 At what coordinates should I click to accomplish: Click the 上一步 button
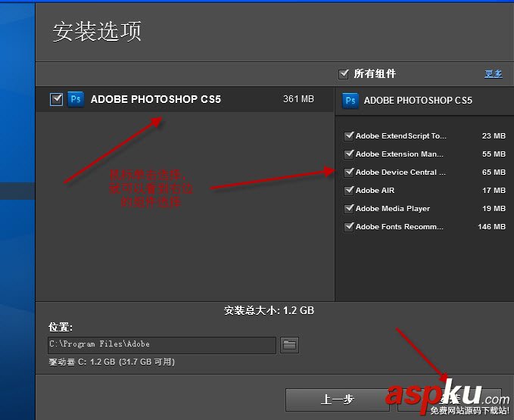[x=338, y=400]
